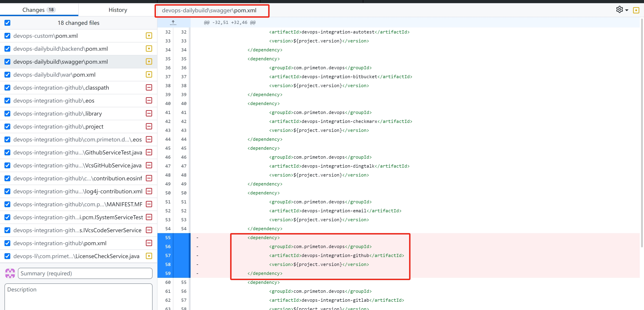644x310 pixels.
Task: Select devops-integration-github\pom.xml in file list
Action: tap(60, 243)
